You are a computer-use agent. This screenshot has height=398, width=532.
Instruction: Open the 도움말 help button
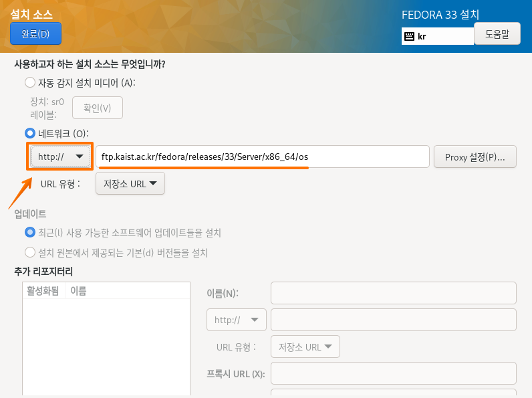coord(497,33)
